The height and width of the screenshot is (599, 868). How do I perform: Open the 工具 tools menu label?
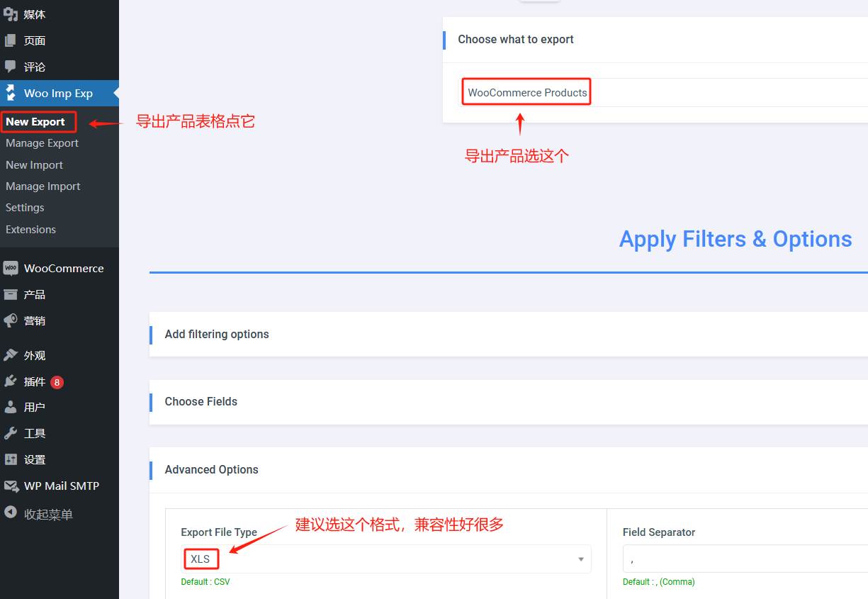[x=35, y=433]
